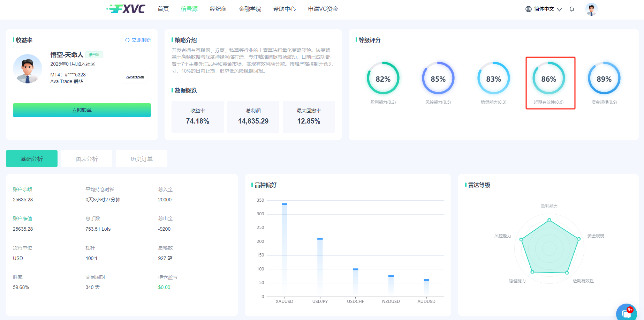The width and height of the screenshot is (644, 320).
Task: Open the 金融学院 page
Action: coord(250,9)
